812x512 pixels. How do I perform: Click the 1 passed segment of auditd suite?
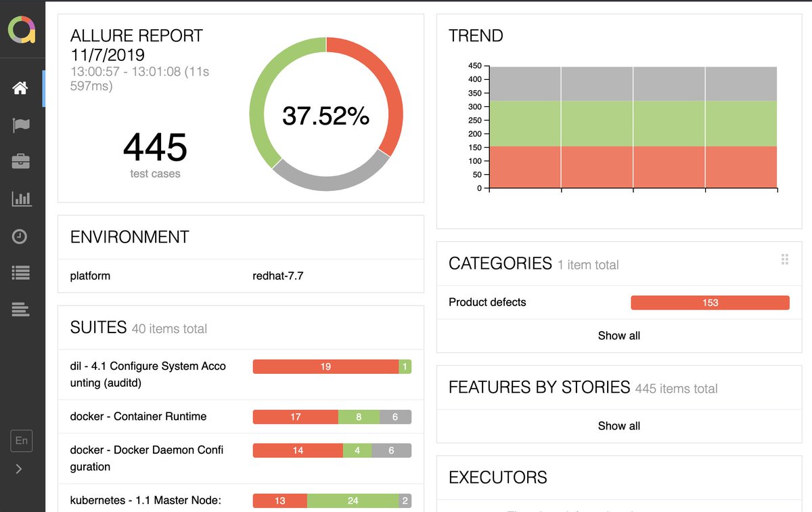point(405,366)
